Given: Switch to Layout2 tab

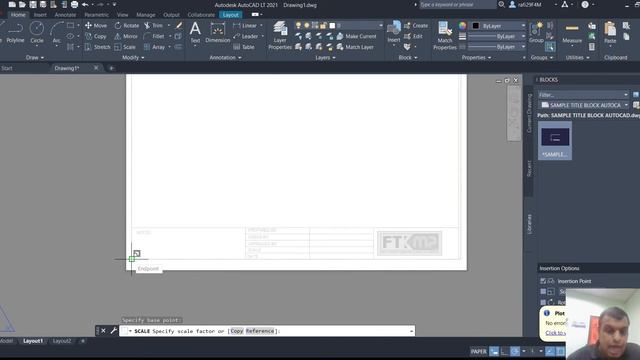Looking at the screenshot, I should coord(62,341).
